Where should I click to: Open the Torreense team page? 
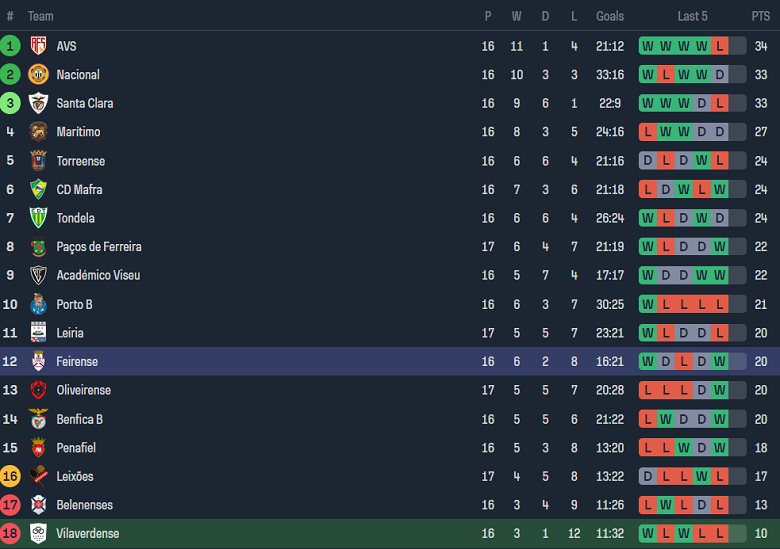point(80,161)
